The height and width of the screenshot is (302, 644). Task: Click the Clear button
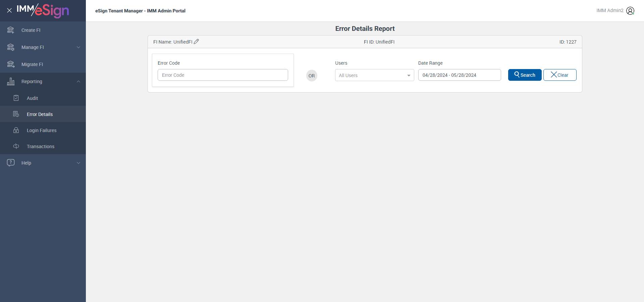point(559,75)
